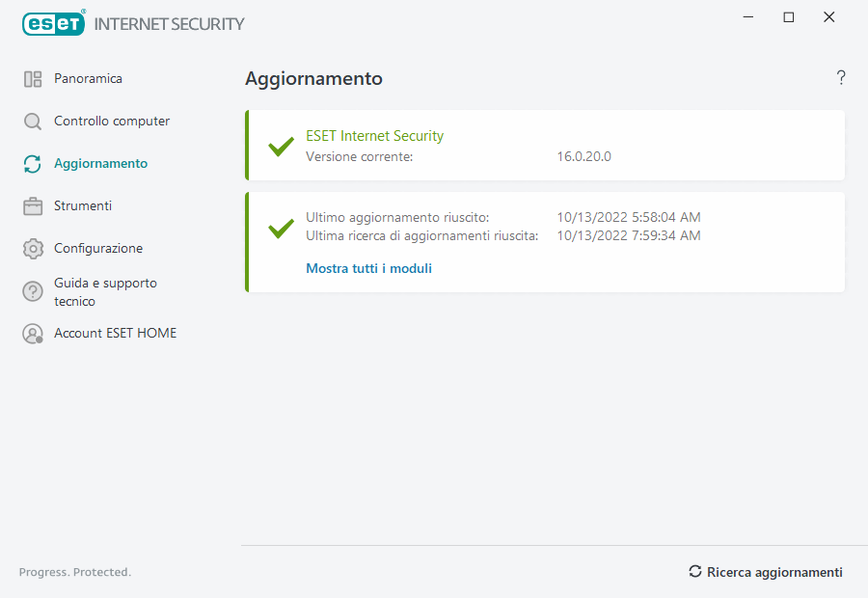Go to Controllo computer section

coord(112,122)
